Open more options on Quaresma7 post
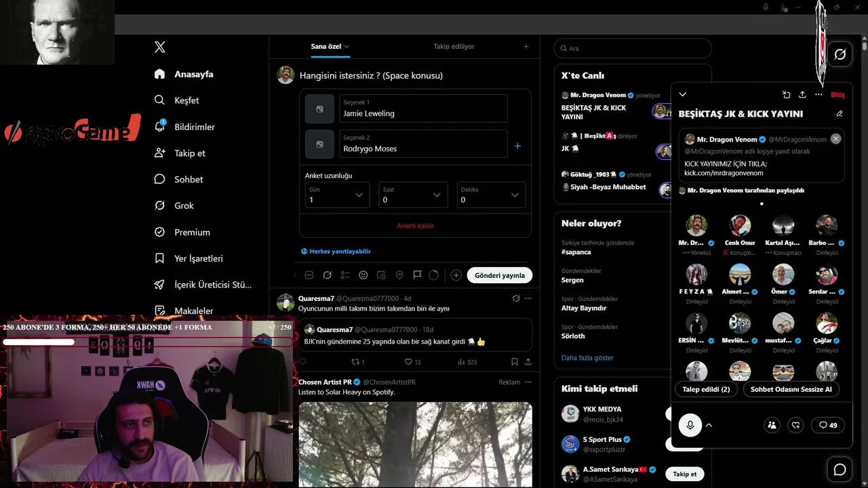Image resolution: width=868 pixels, height=488 pixels. [528, 298]
